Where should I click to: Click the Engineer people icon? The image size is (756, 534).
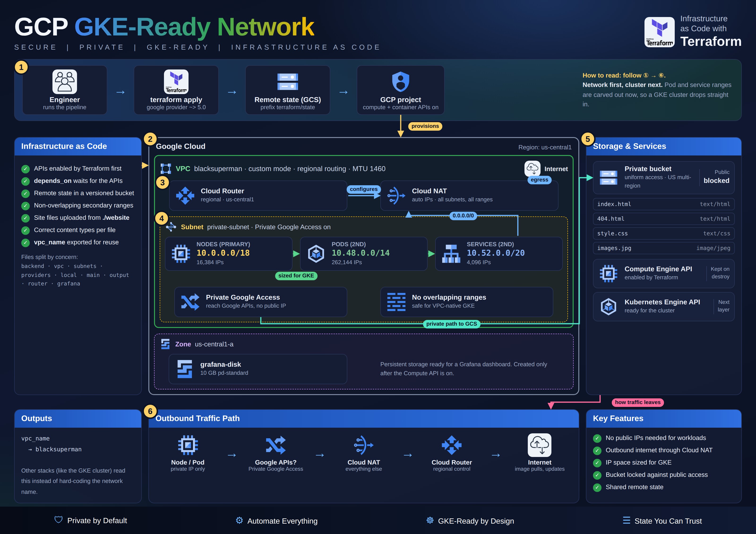[64, 81]
